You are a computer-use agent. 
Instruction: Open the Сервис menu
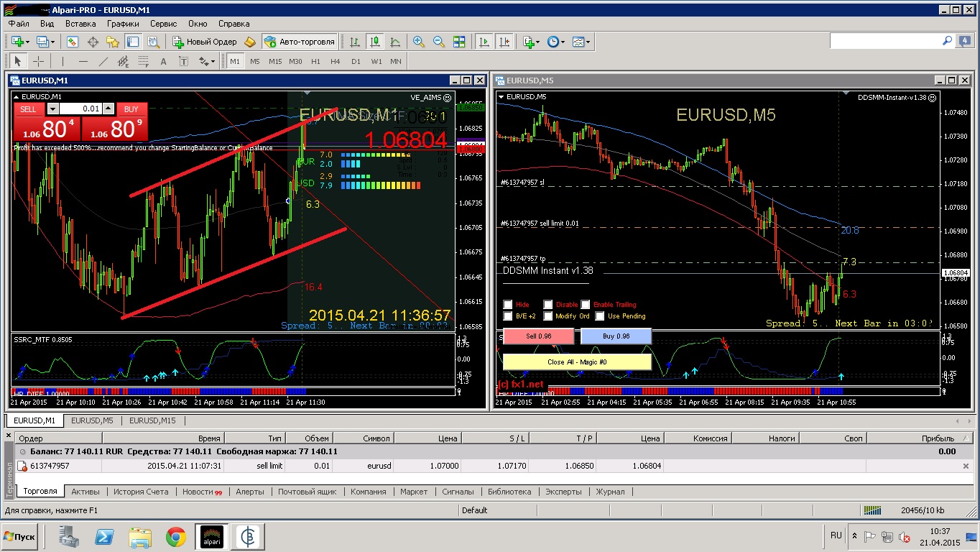[164, 23]
